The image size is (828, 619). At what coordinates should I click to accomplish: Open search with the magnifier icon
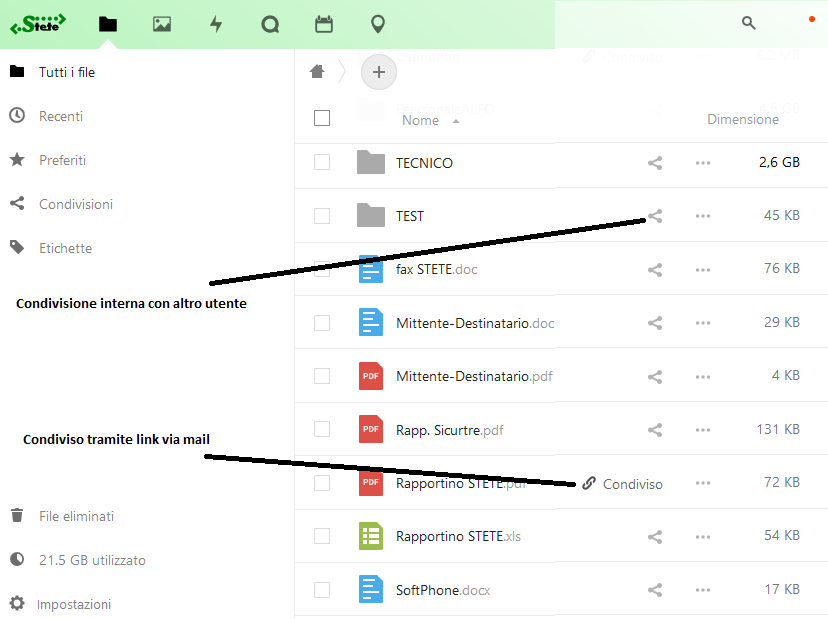click(748, 23)
